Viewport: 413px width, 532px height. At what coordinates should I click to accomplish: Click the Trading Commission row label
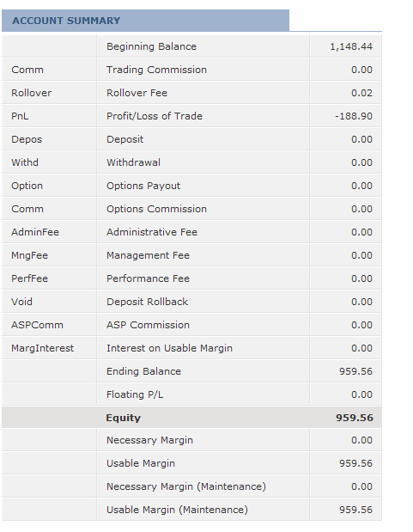pos(156,70)
